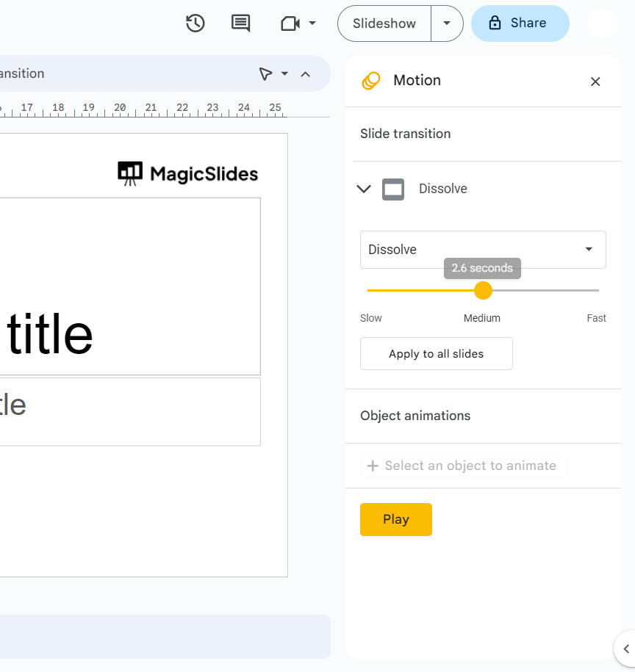Open the comments icon

pyautogui.click(x=240, y=24)
